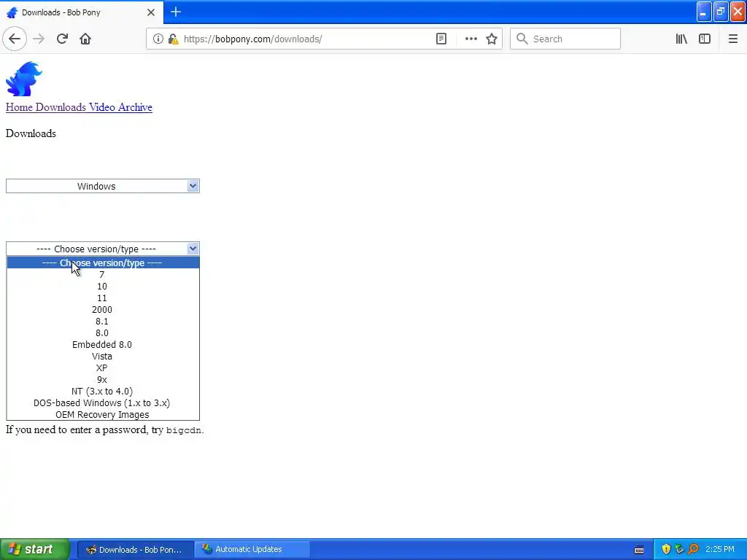Select Embedded 8.0 option
Image resolution: width=747 pixels, height=560 pixels.
(x=102, y=345)
